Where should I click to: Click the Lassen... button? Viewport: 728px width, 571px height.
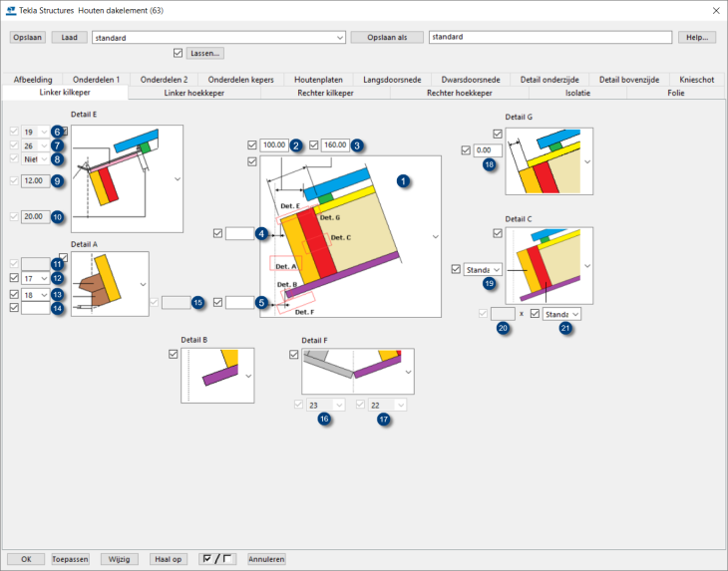205,54
